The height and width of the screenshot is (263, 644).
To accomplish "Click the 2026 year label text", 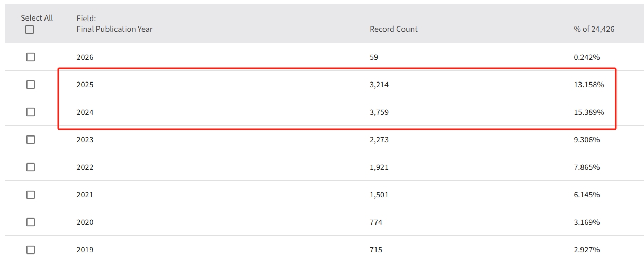I will [x=85, y=57].
